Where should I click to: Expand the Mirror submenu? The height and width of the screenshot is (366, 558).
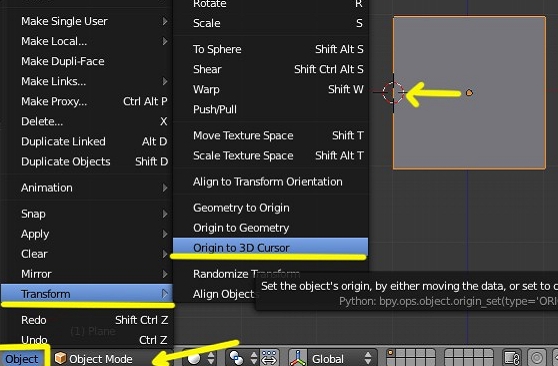point(87,274)
